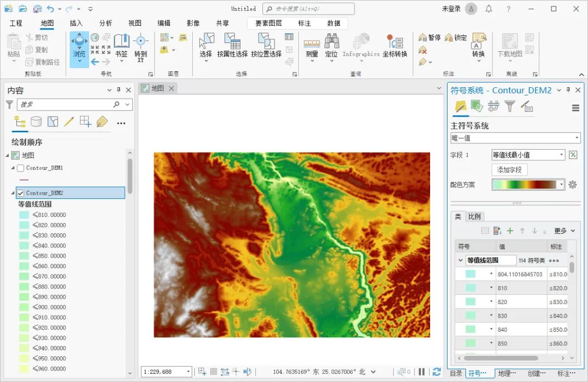Uncheck the Contour_DEM2 layer visibility box
Viewport: 588px width, 382px height.
[x=21, y=193]
